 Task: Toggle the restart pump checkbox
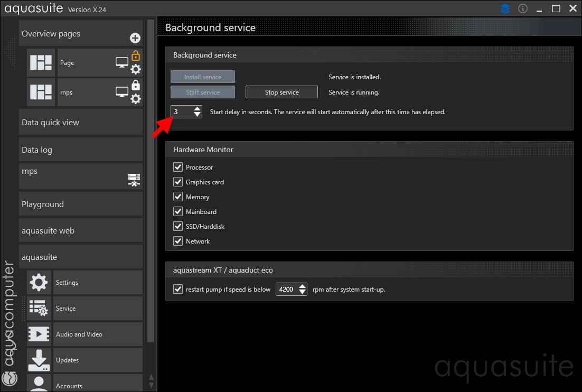(x=178, y=290)
